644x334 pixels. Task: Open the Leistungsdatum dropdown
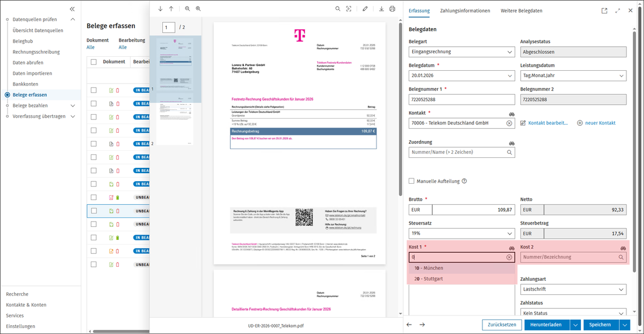tap(573, 75)
